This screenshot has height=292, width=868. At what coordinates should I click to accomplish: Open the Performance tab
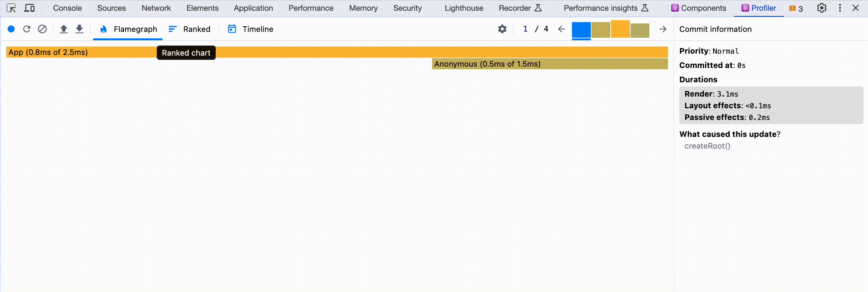pos(311,8)
